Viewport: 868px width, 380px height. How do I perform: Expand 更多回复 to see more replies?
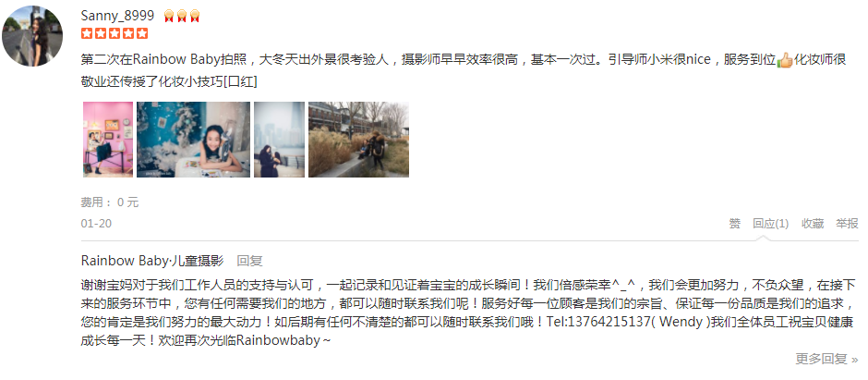tap(826, 359)
